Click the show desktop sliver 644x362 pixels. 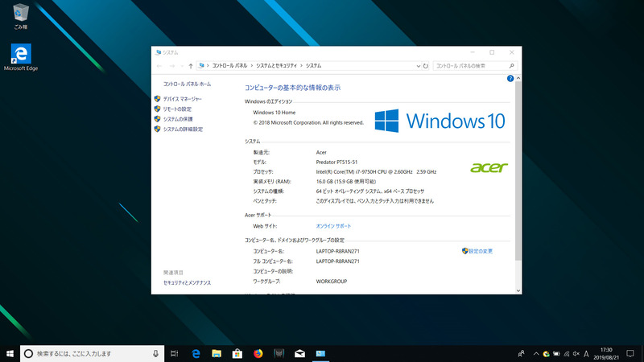click(x=642, y=353)
